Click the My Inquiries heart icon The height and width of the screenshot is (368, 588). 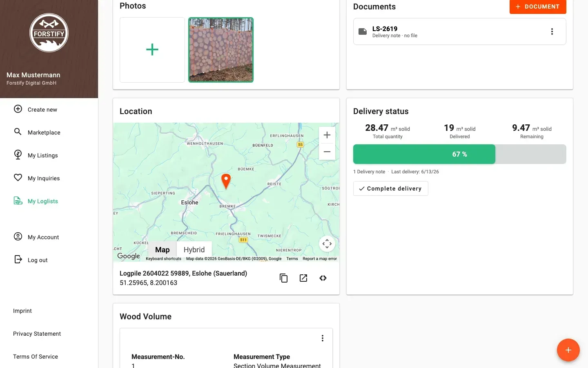(18, 177)
